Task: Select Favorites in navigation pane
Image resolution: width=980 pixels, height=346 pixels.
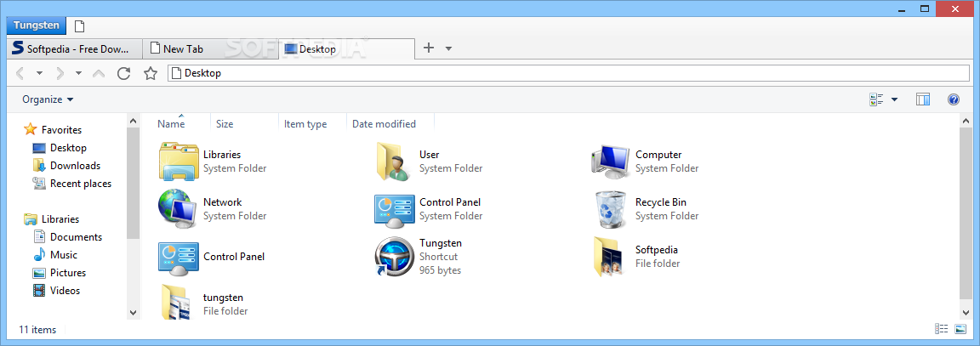Action: pyautogui.click(x=53, y=130)
